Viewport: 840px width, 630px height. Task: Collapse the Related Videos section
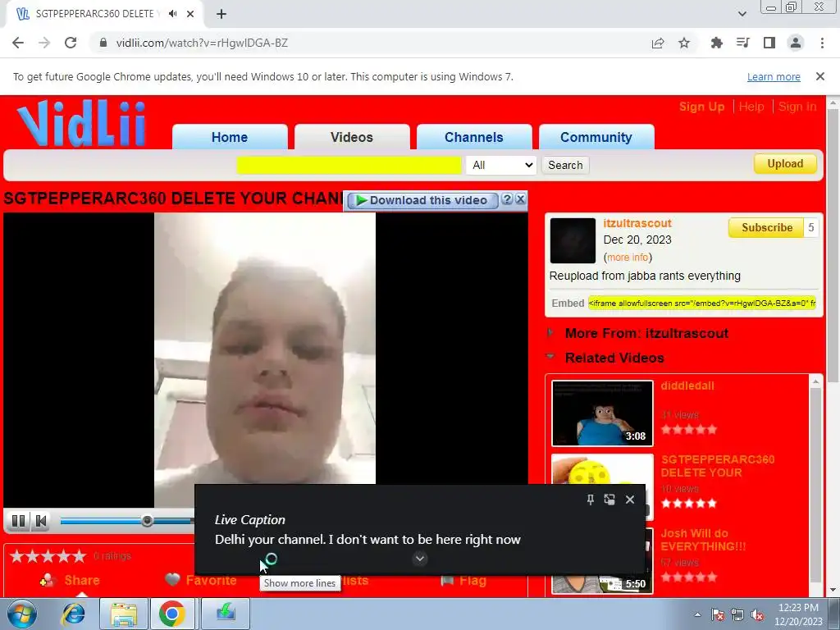(x=614, y=358)
